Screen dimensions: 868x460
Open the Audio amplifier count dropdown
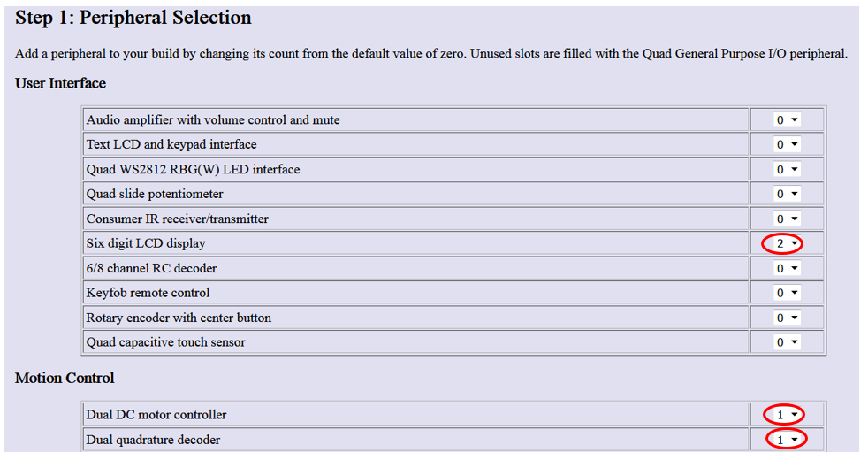tap(787, 119)
